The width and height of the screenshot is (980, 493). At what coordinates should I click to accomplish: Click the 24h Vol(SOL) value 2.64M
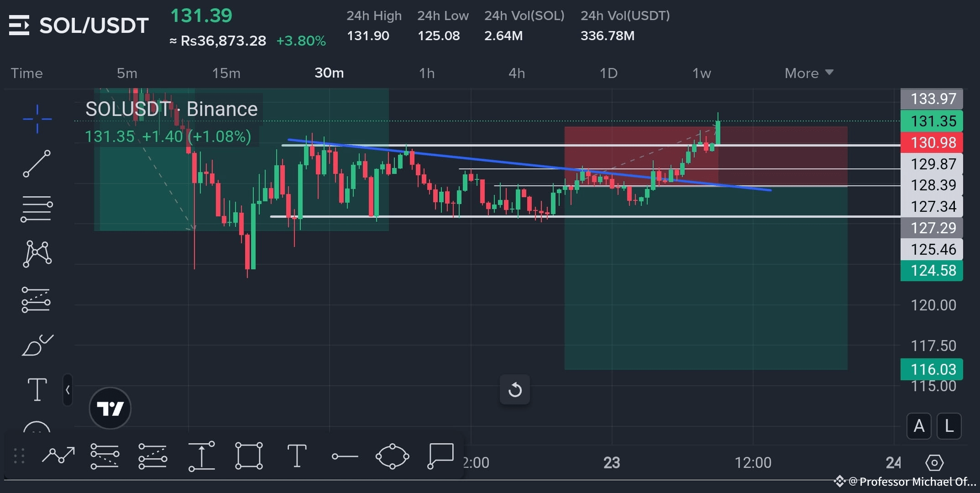click(x=503, y=36)
